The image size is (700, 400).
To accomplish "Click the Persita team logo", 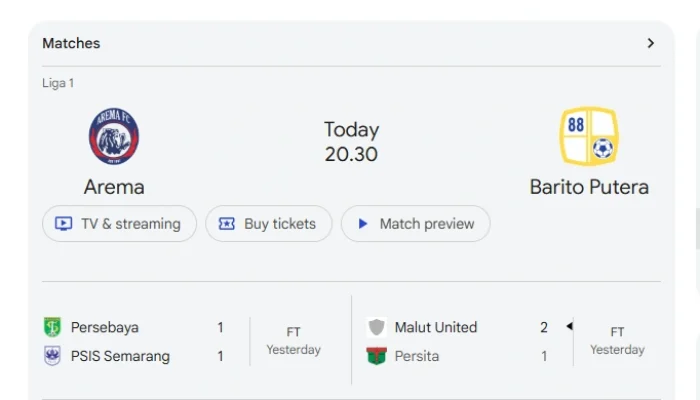I will click(376, 356).
